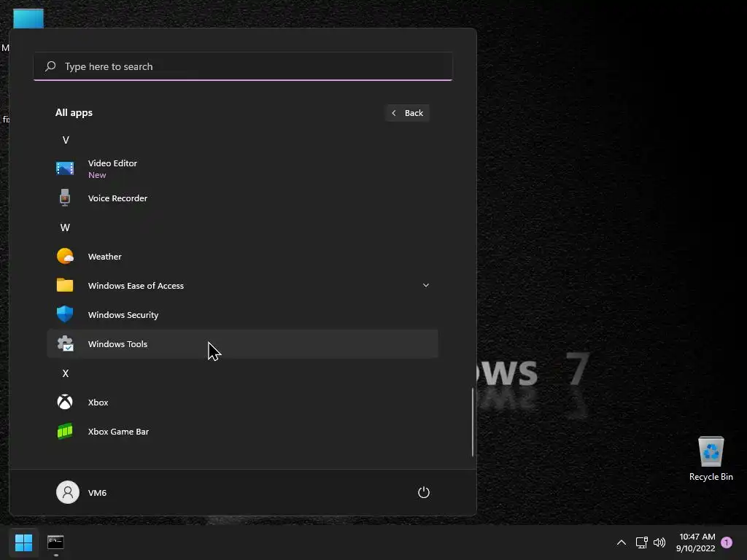
Task: Launch the Xbox app icon
Action: click(65, 402)
